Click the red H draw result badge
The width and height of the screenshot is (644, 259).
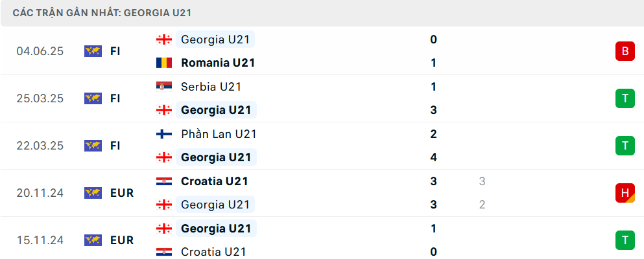tap(625, 193)
